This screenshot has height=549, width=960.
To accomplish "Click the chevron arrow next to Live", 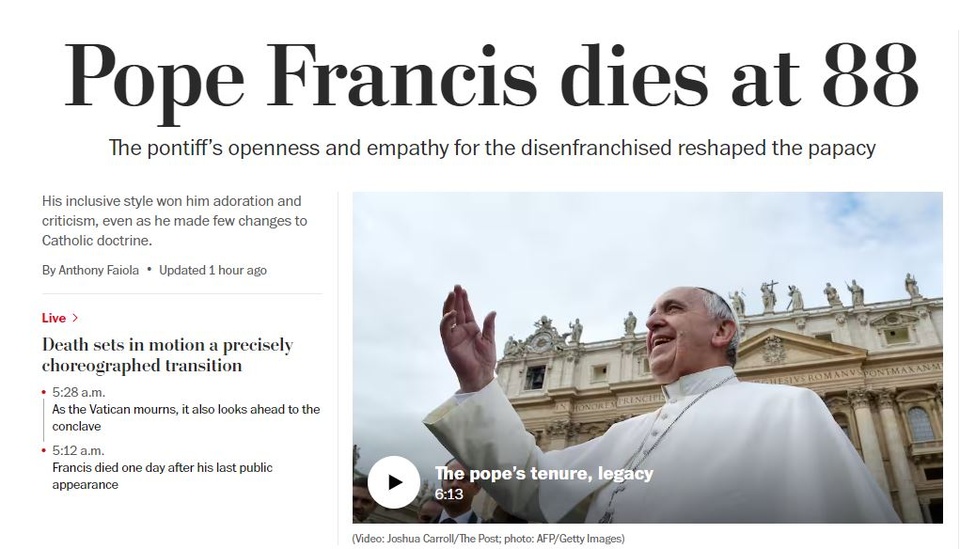I will tap(75, 318).
